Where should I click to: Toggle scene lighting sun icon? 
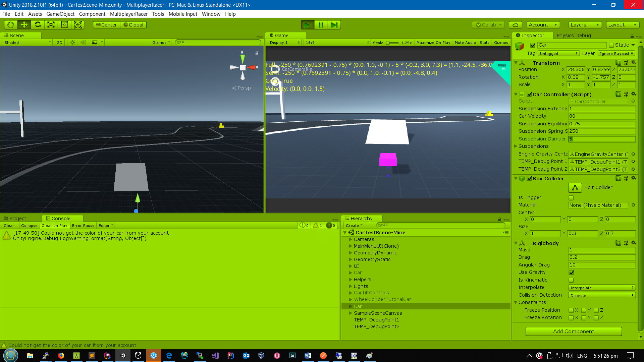pos(72,43)
